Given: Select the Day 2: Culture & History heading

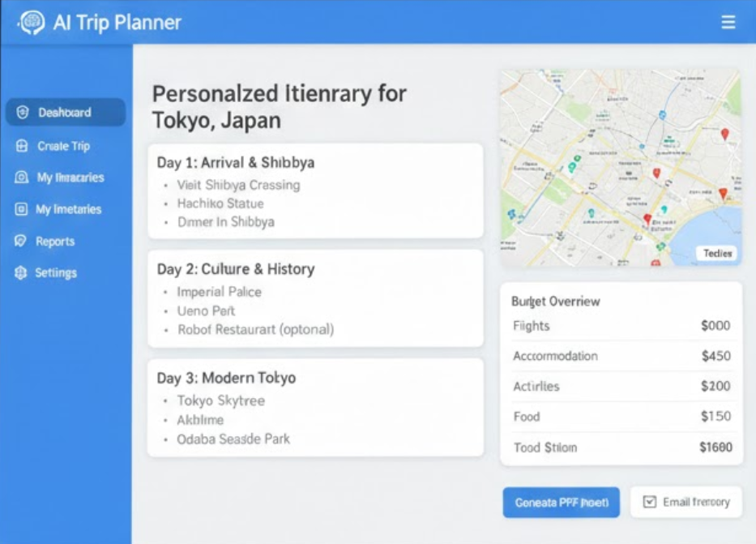Looking at the screenshot, I should tap(236, 269).
